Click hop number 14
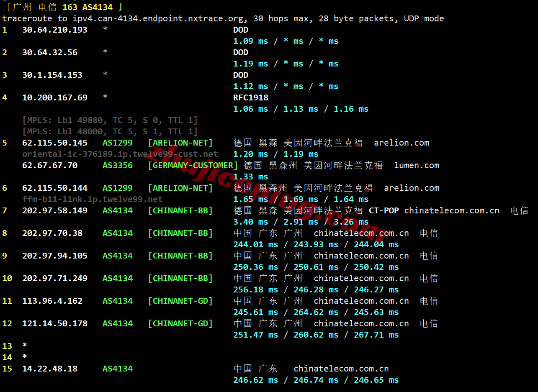Screen dimensions: 538x392 (7, 357)
